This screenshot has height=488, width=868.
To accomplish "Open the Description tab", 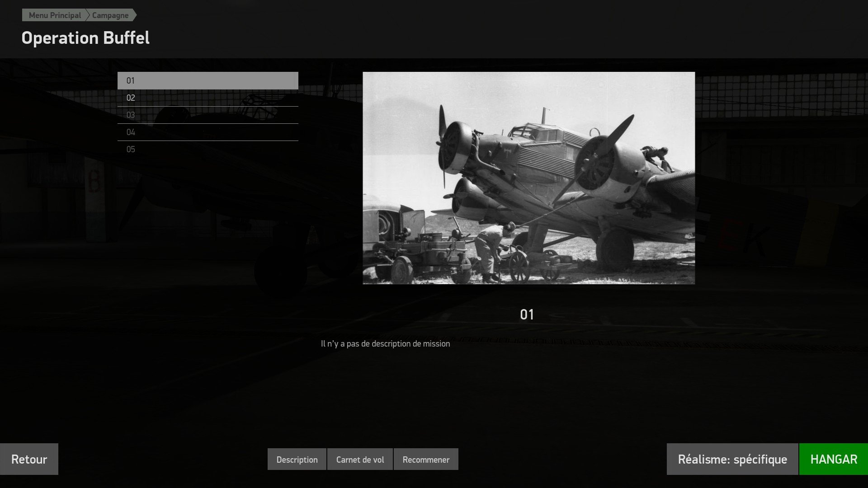I will (x=297, y=460).
